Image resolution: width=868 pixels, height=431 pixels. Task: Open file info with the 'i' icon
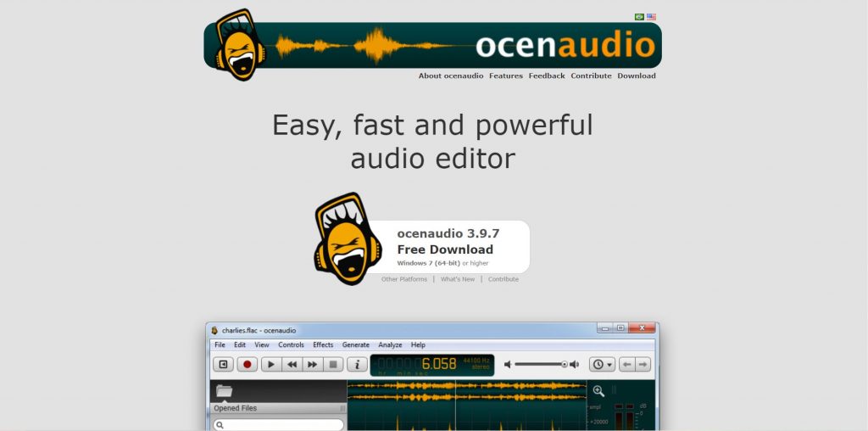357,364
